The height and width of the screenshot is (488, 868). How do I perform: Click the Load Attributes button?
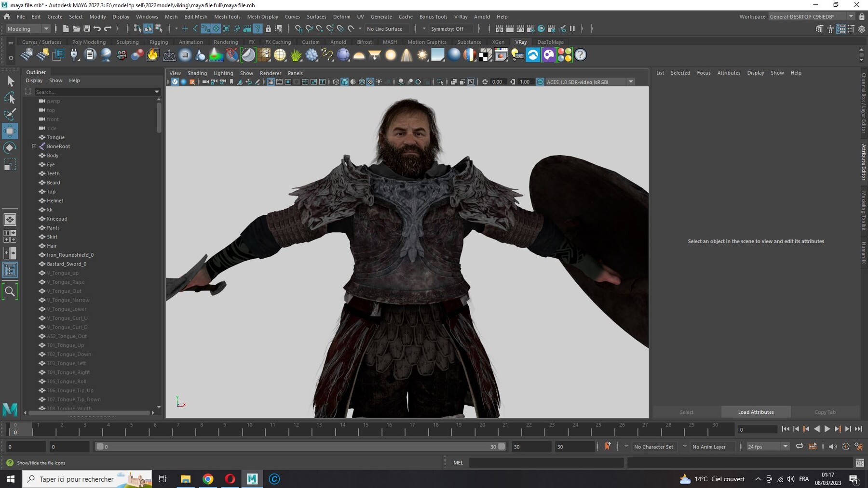coord(756,412)
